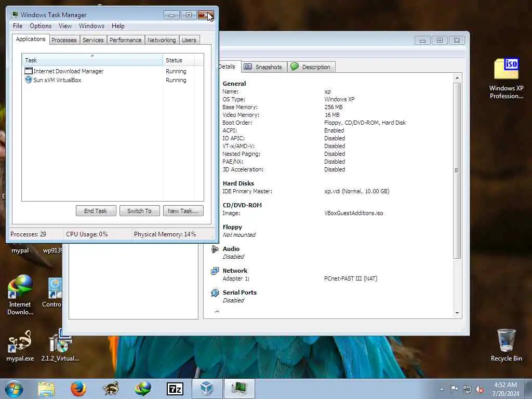Click the Network icon in VirtualBox details
This screenshot has width=532, height=399.
[215, 271]
